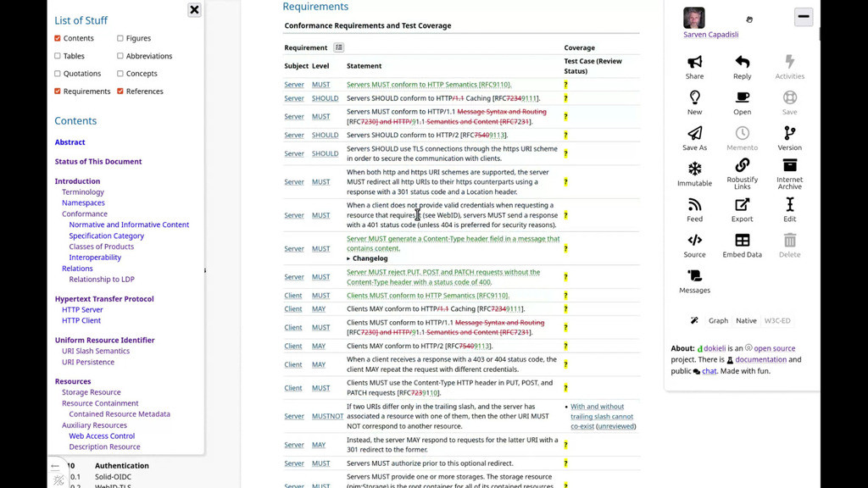Open the URI Slash Semantics entry
This screenshot has width=868, height=488.
pos(96,351)
